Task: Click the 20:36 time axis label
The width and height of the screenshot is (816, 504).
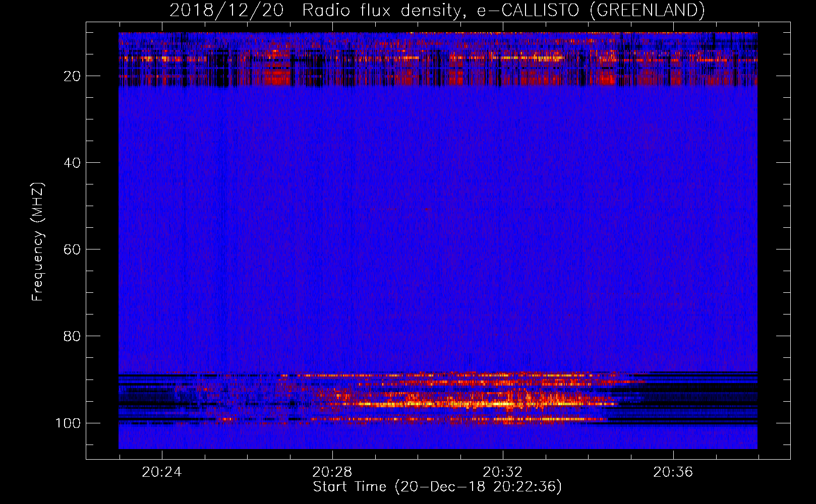Action: [673, 472]
